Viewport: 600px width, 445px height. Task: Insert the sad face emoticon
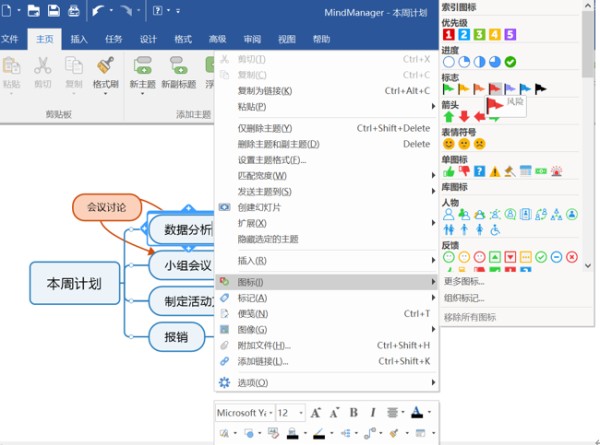click(x=479, y=144)
